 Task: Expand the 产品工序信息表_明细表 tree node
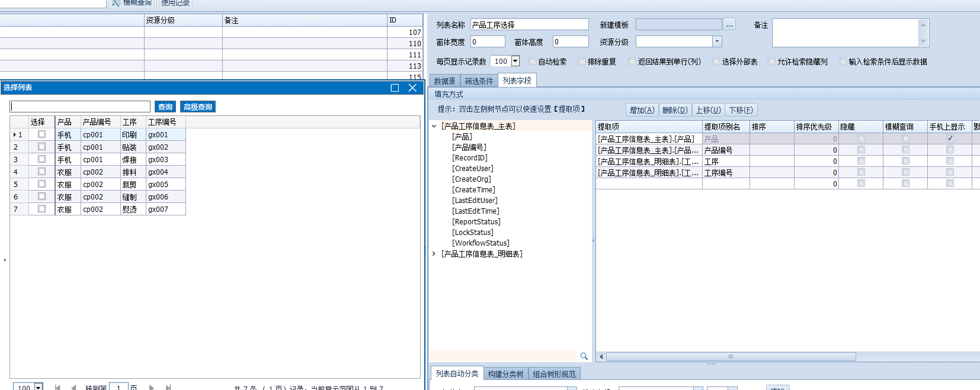434,254
